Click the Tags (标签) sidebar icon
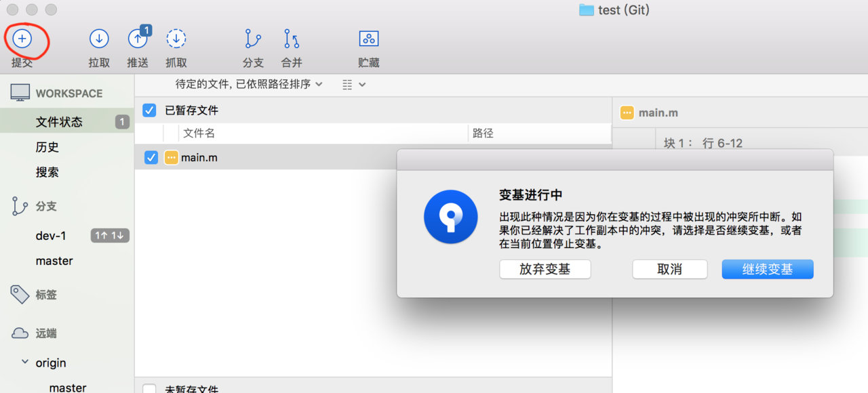The image size is (868, 393). (20, 294)
